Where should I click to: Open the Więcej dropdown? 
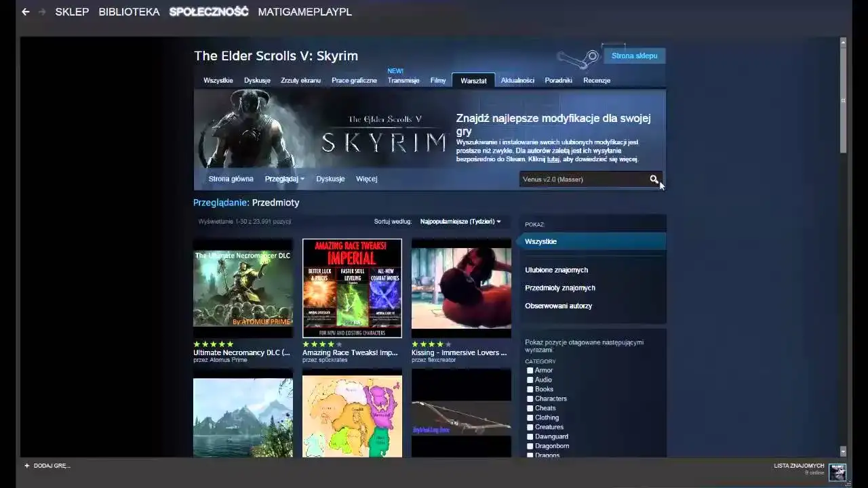[x=366, y=178]
